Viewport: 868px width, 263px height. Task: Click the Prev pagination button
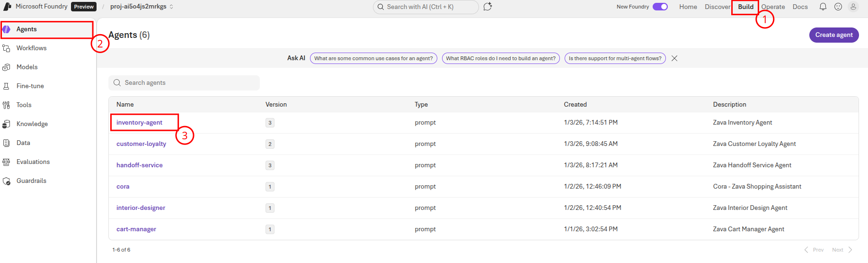(814, 250)
